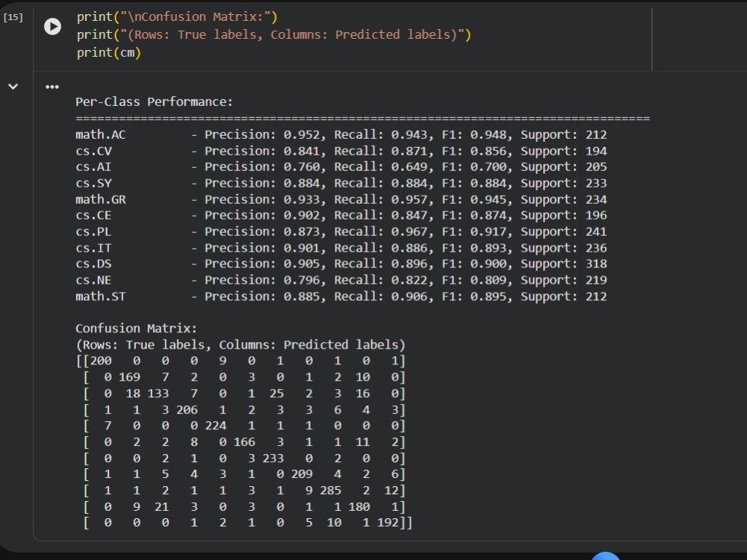Select the cs.IT performance row
This screenshot has height=560, width=747.
[341, 248]
